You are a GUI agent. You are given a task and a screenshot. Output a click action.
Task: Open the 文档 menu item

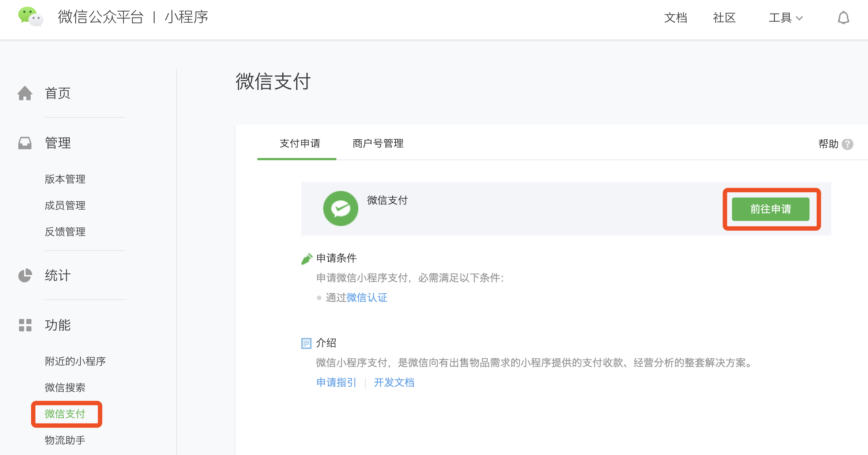[676, 18]
